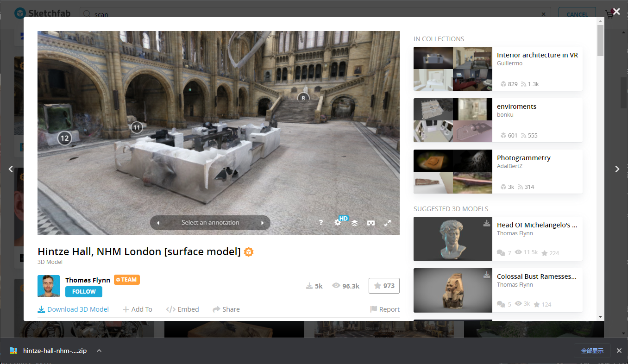Open Photogrammetry collection thumbnail grid
The width and height of the screenshot is (628, 364).
point(453,171)
